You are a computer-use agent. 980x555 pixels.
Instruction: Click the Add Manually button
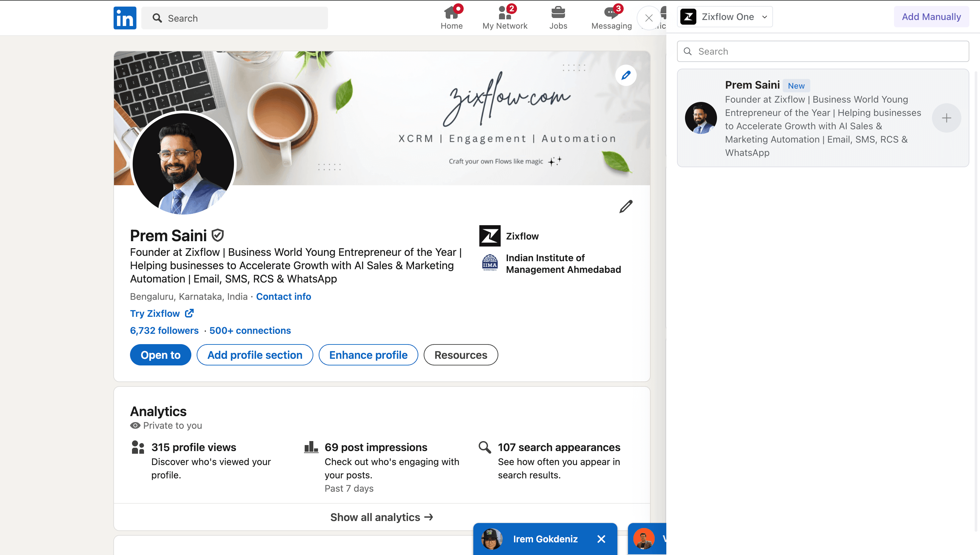pyautogui.click(x=931, y=17)
